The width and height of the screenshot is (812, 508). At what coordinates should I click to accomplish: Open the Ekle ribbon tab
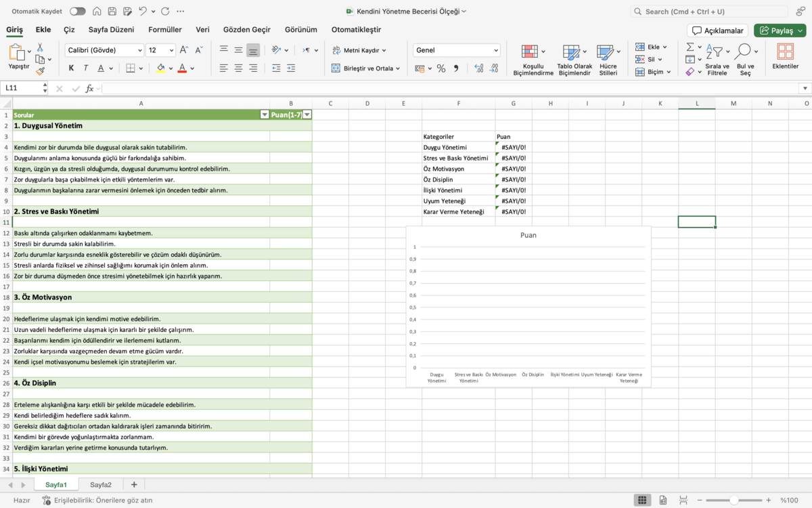click(43, 30)
